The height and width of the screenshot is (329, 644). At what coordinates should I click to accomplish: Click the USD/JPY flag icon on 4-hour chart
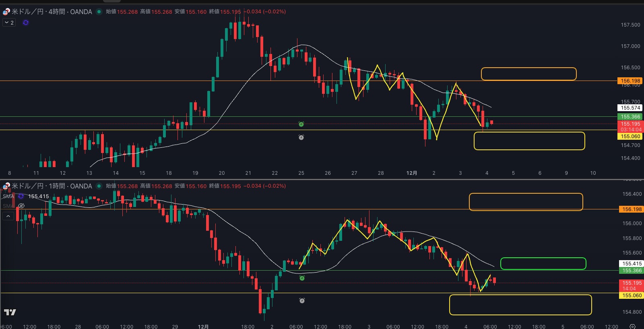[6, 12]
